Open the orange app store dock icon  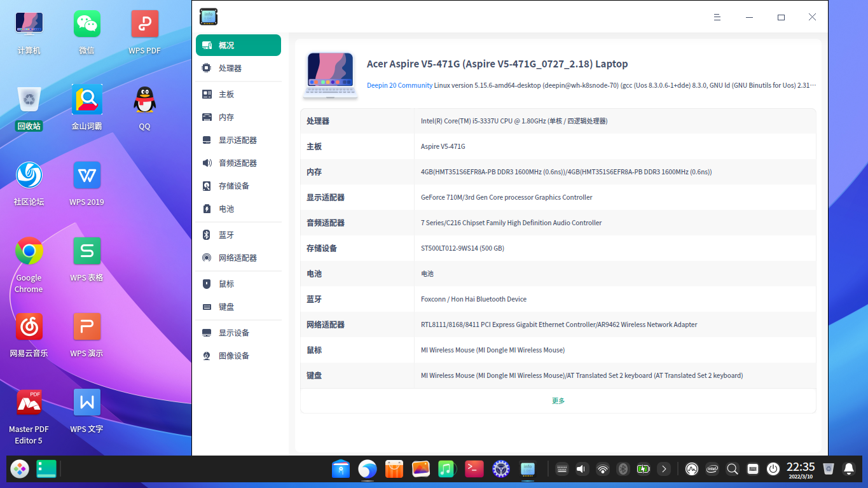(394, 469)
